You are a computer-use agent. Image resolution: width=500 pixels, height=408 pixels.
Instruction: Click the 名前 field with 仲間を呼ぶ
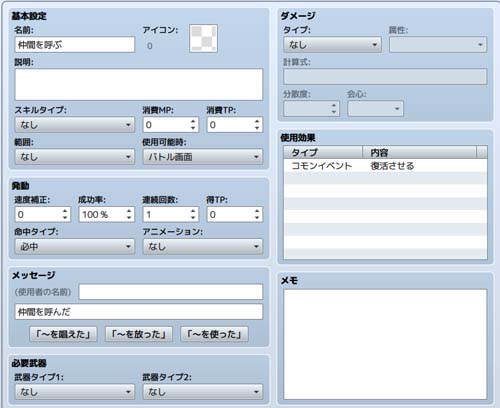[75, 45]
